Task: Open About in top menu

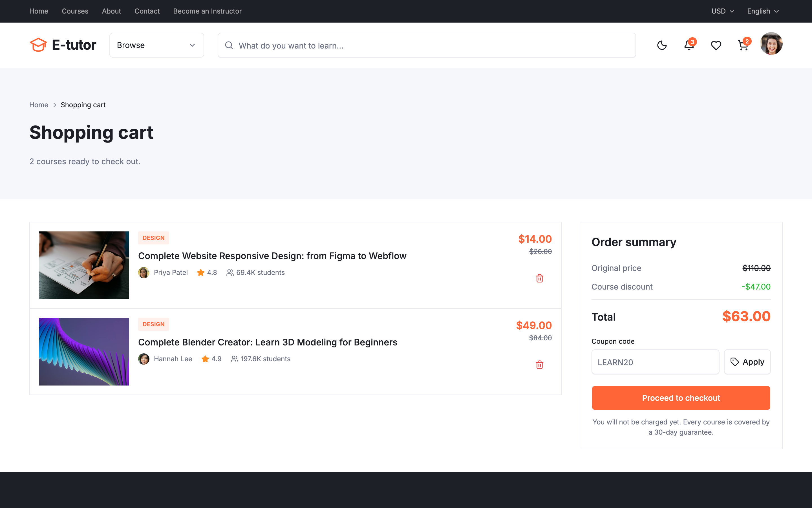Action: pos(111,11)
